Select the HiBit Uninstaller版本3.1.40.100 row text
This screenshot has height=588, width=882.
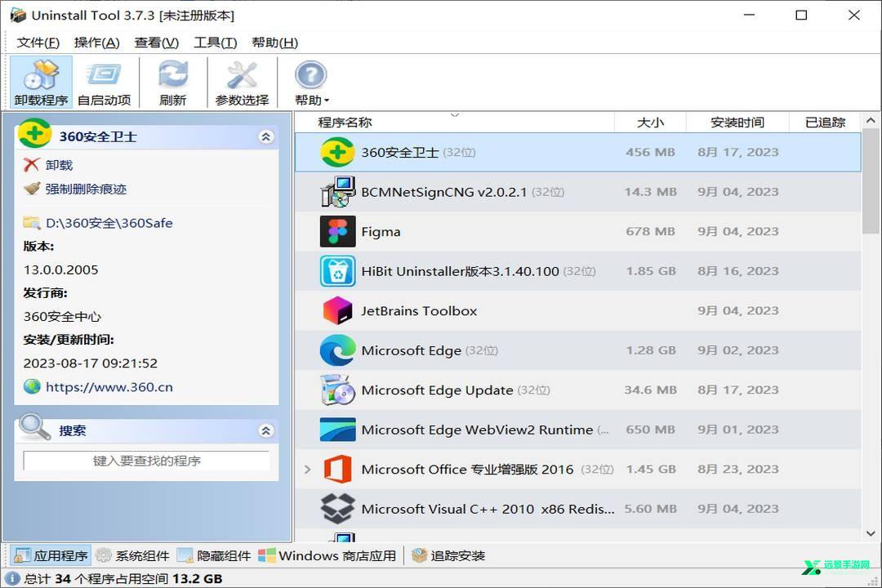[x=478, y=271]
